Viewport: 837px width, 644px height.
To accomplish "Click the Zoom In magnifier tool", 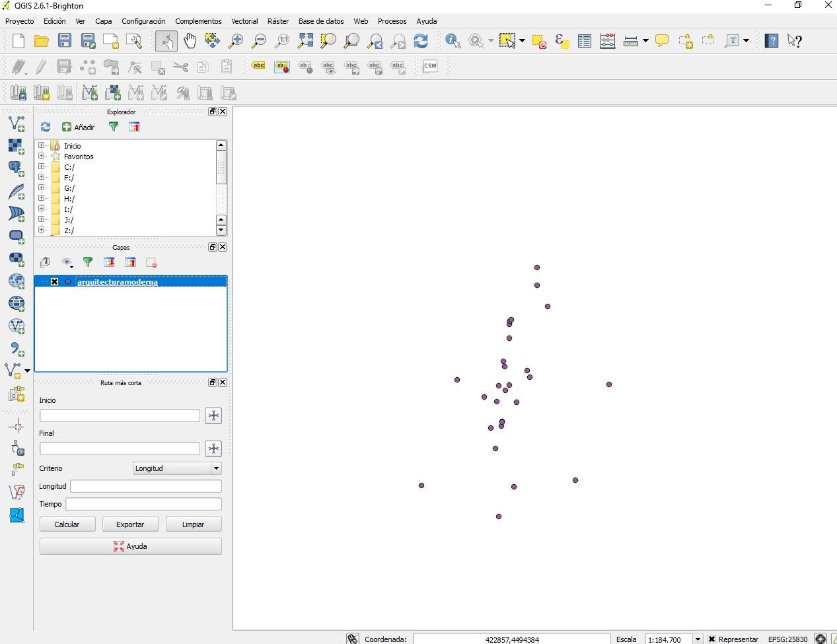I will click(235, 41).
